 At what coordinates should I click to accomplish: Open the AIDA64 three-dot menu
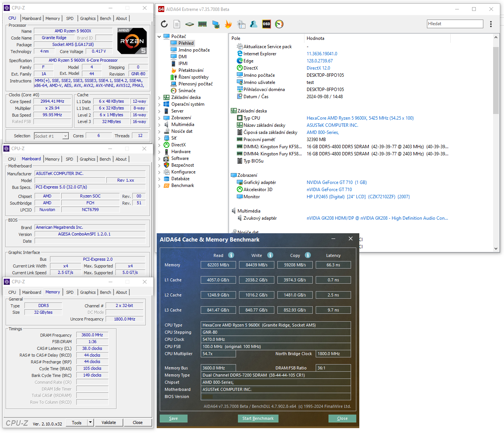tap(491, 24)
